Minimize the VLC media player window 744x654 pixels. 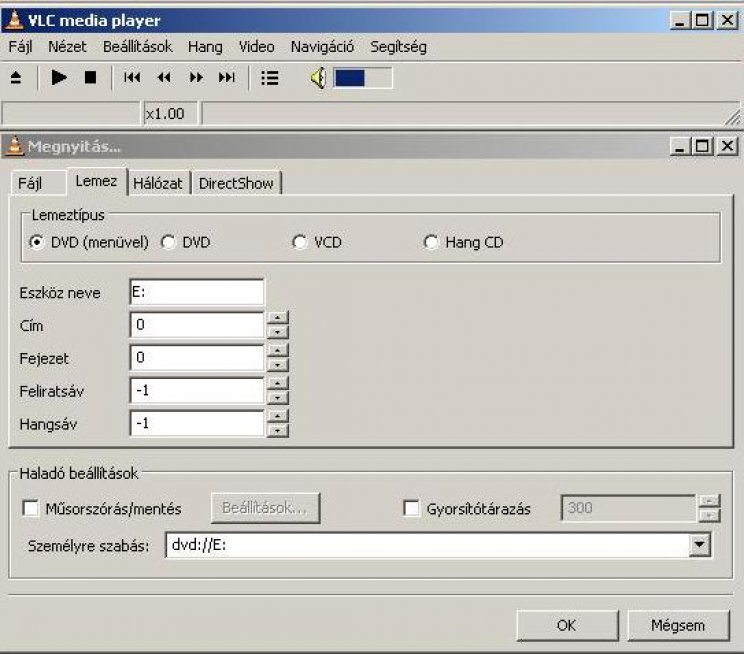(679, 20)
